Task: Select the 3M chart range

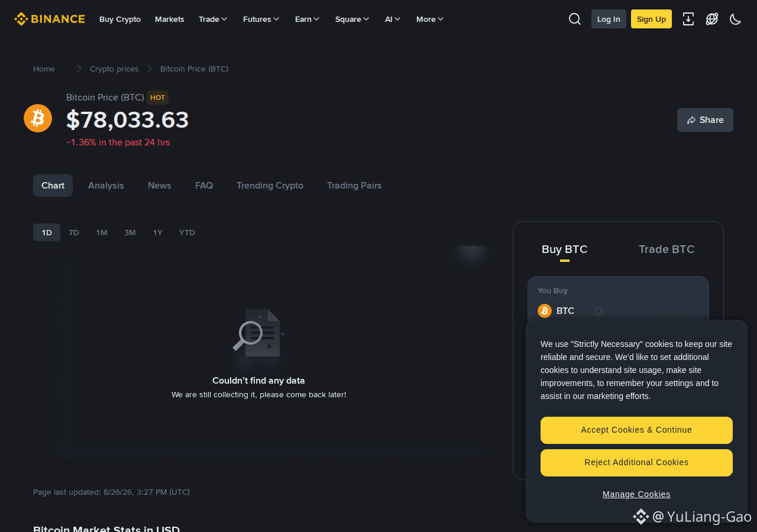Action: [130, 232]
